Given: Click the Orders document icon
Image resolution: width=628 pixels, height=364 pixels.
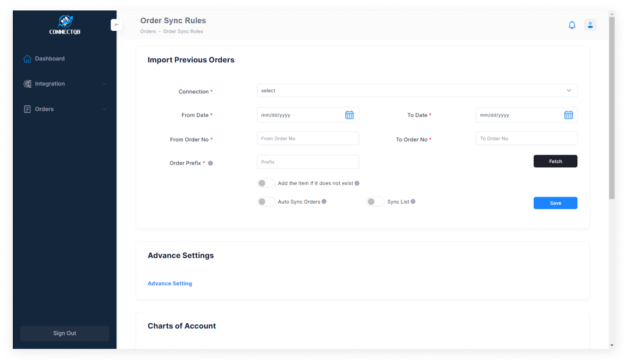Looking at the screenshot, I should point(27,109).
